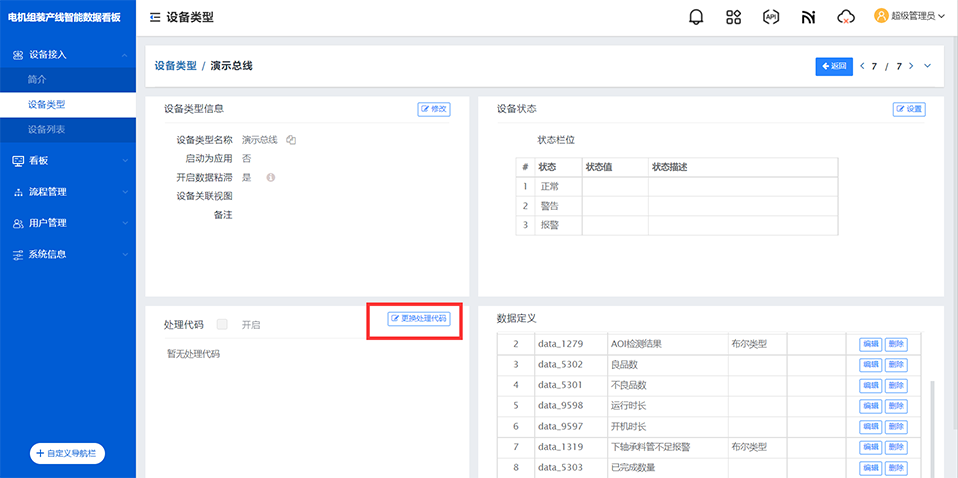This screenshot has height=478, width=958.
Task: Click 更换处理代码 button
Action: pyautogui.click(x=418, y=319)
